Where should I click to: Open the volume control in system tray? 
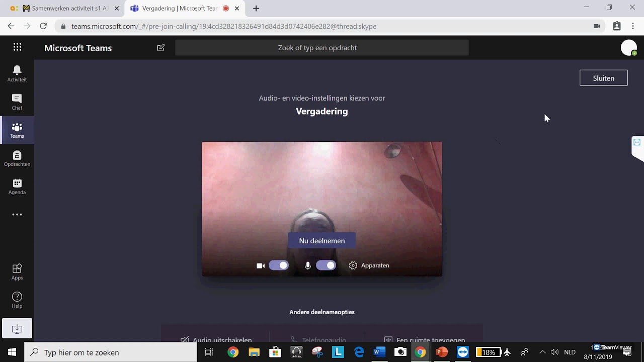(554, 352)
